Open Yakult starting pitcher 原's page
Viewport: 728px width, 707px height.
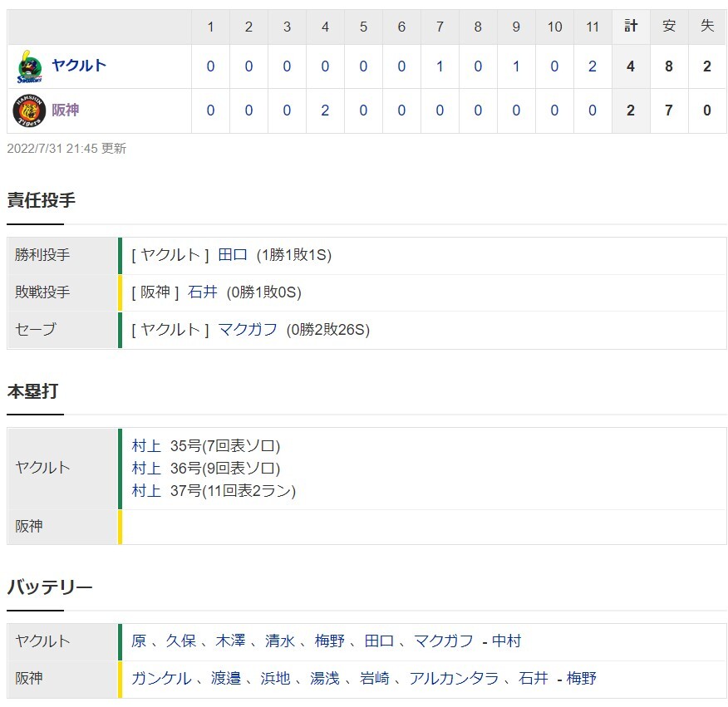click(x=139, y=641)
